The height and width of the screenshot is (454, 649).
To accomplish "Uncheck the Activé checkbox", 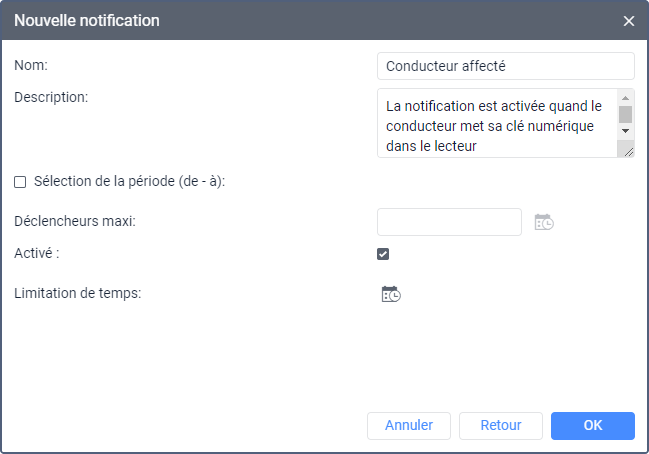I will pos(383,254).
